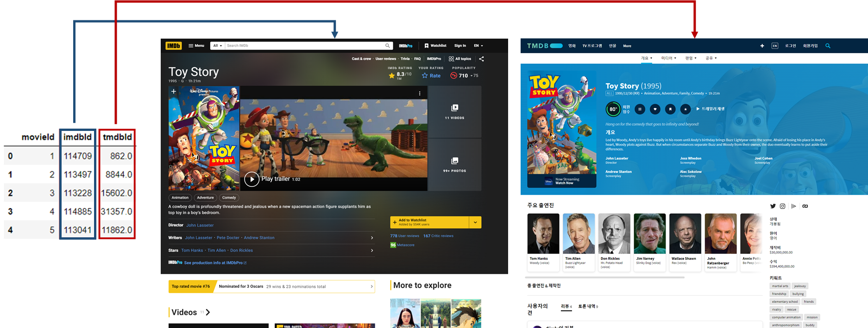The height and width of the screenshot is (328, 868).
Task: Toggle TMDB watchlist bookmark icon
Action: pyautogui.click(x=670, y=109)
